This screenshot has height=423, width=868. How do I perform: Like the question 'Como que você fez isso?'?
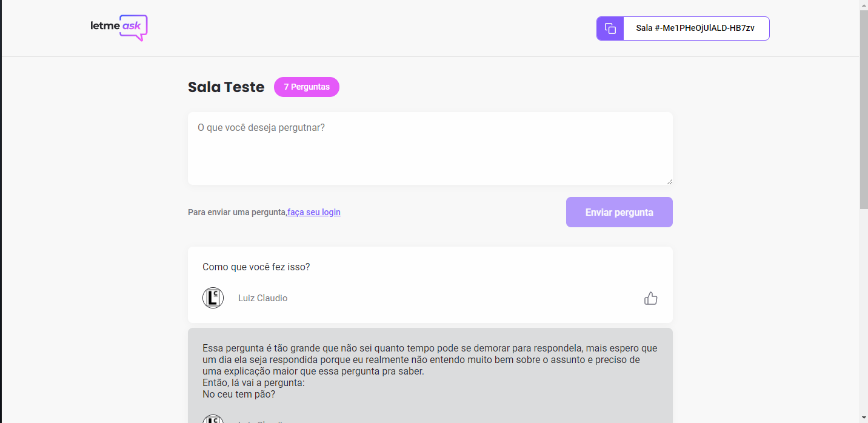(651, 298)
